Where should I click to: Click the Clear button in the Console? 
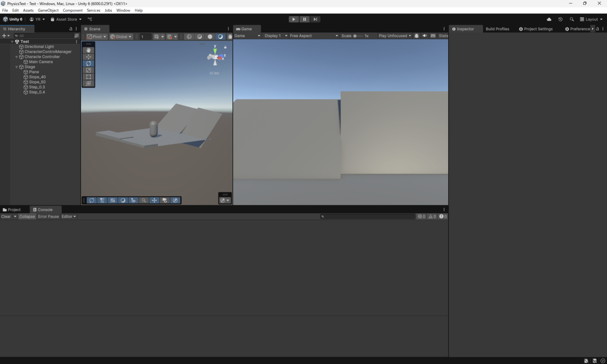point(6,216)
